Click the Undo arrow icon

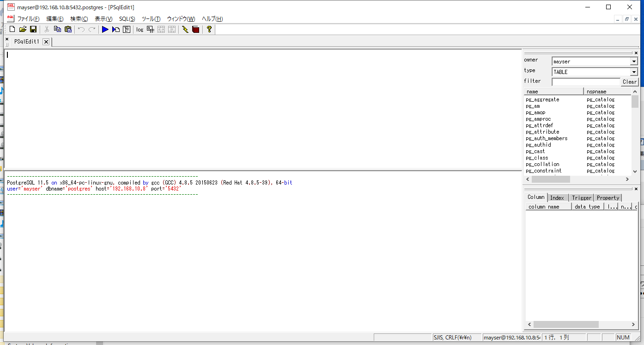(81, 29)
